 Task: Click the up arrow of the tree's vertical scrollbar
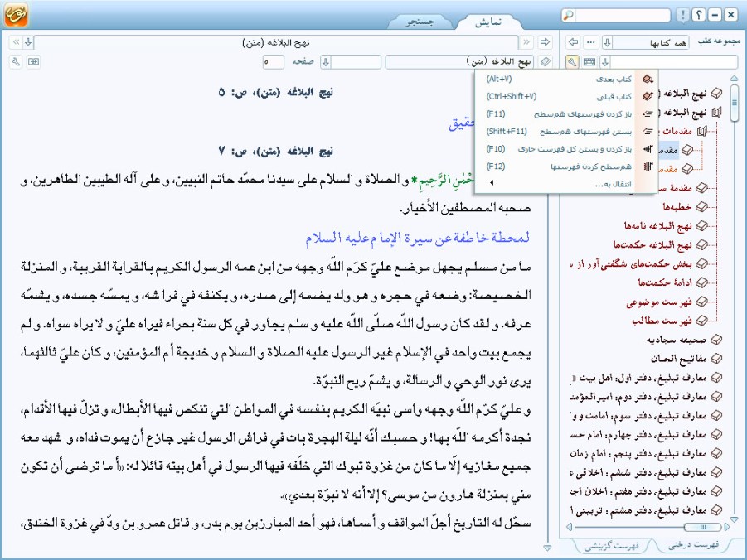734,79
